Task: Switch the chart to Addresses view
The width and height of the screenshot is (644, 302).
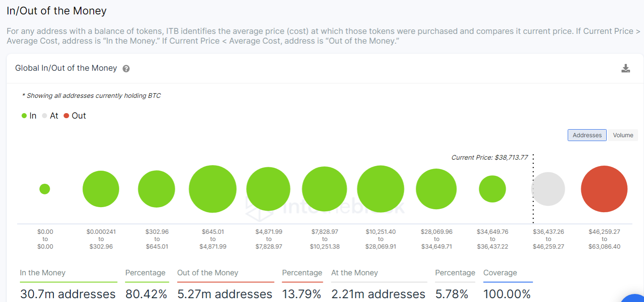Action: coord(587,135)
